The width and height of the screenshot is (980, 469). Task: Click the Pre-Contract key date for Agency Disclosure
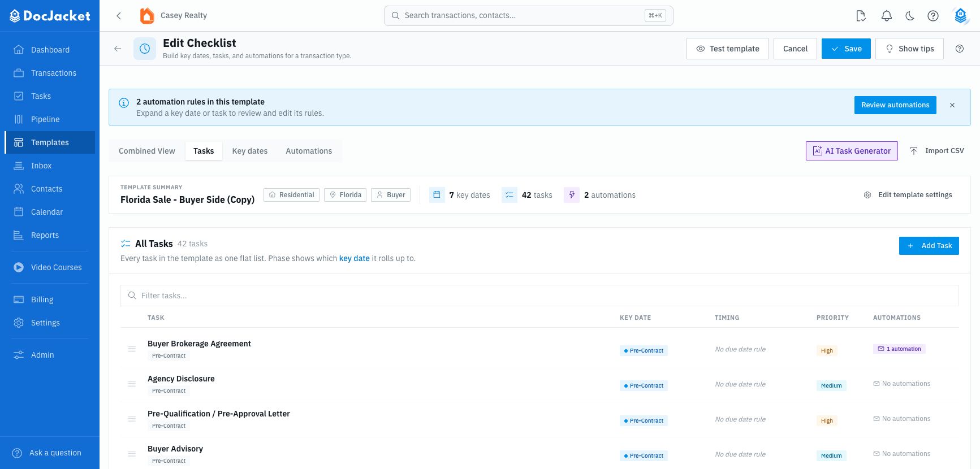click(x=644, y=386)
